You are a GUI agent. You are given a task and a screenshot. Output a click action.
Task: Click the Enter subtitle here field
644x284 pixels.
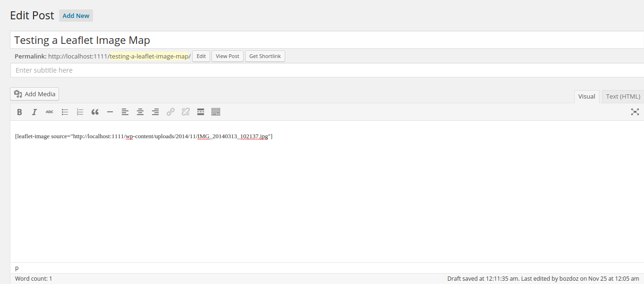click(326, 70)
